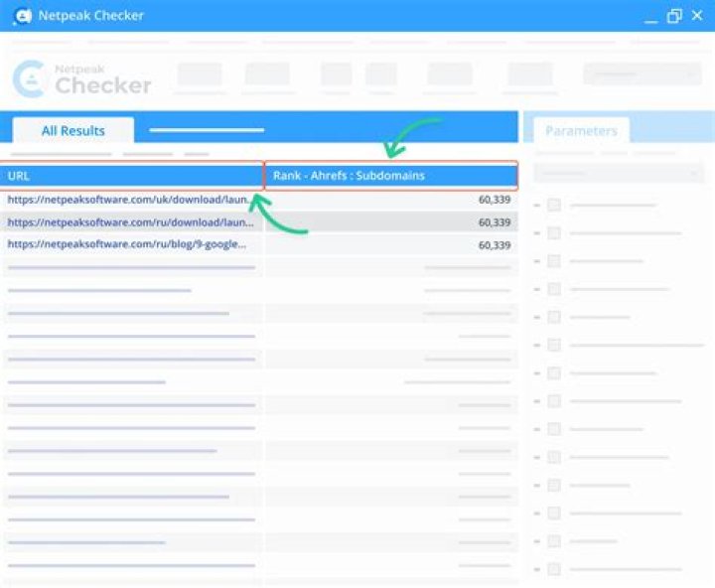Switch to the All Results tab
The height and width of the screenshot is (588, 715).
point(72,130)
